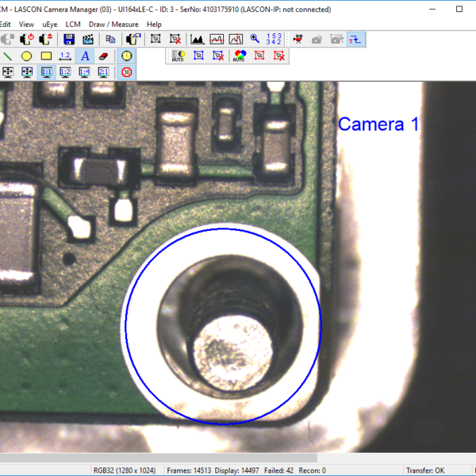
Task: Set blue auto exposure region icon
Action: [x=198, y=56]
